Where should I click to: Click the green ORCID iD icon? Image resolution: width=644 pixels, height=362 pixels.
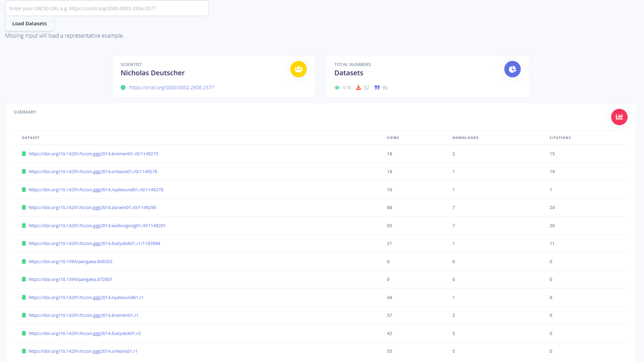[123, 88]
